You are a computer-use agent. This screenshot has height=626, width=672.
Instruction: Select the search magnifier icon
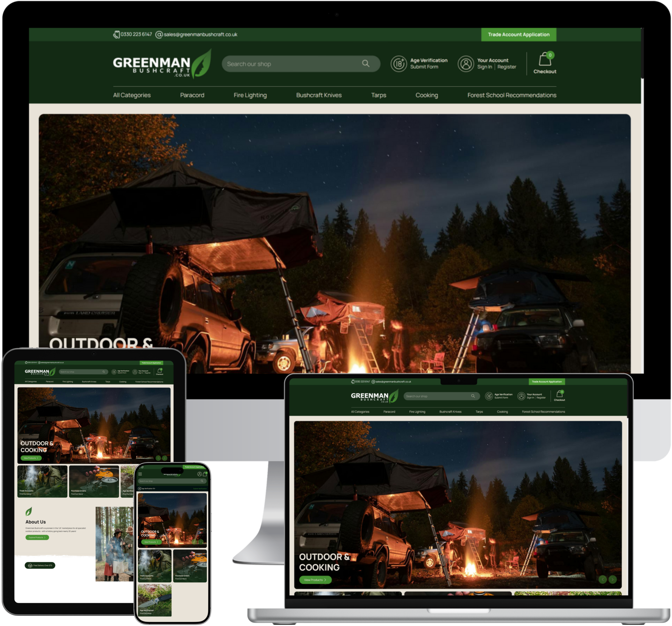pyautogui.click(x=365, y=63)
